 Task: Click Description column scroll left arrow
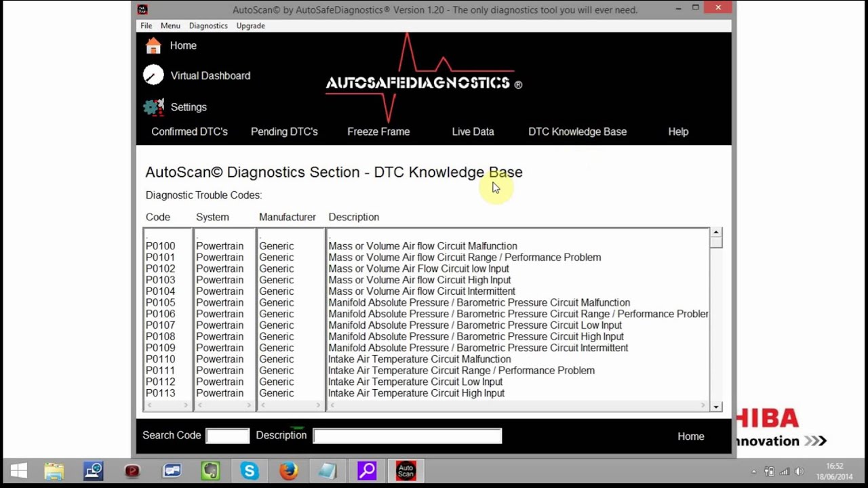tap(333, 405)
